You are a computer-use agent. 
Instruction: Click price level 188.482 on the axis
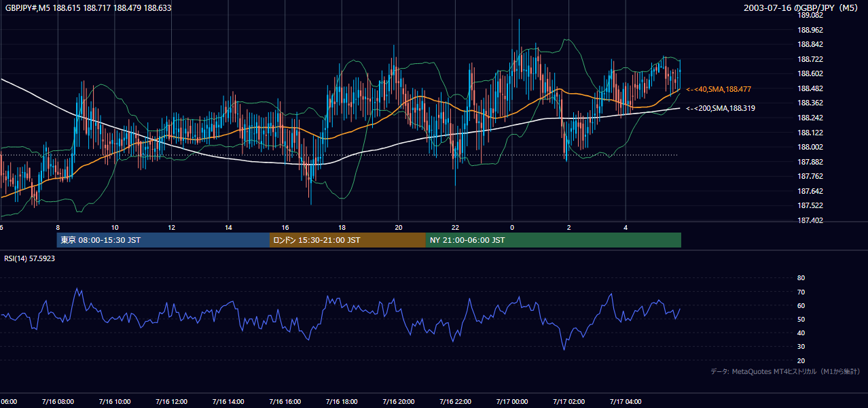(810, 88)
